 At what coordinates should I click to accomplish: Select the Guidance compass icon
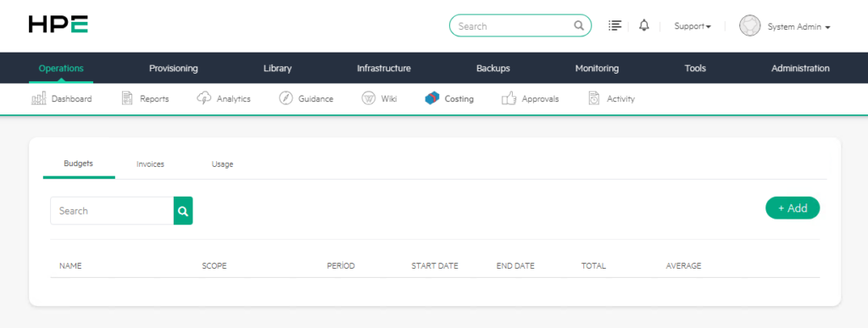(x=286, y=99)
